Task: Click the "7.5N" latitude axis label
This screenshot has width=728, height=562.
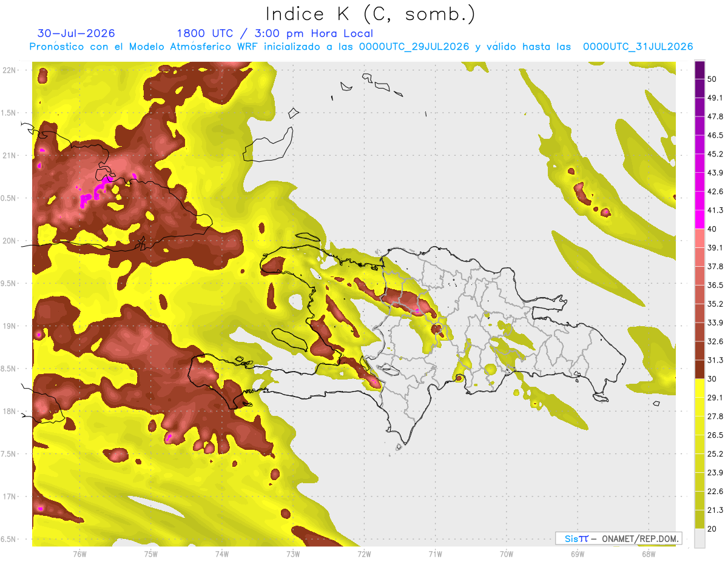Action: 9,454
